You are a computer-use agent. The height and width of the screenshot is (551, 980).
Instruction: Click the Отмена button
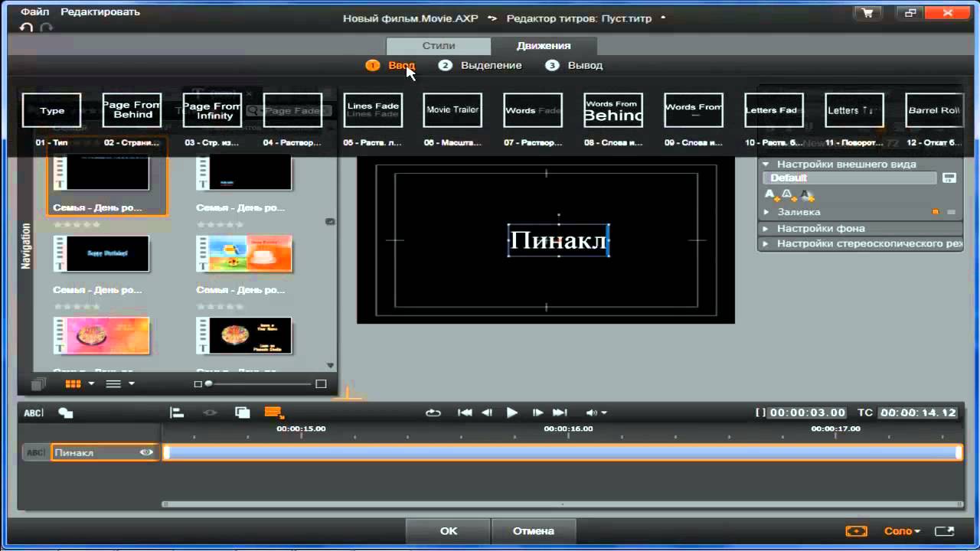pyautogui.click(x=534, y=531)
